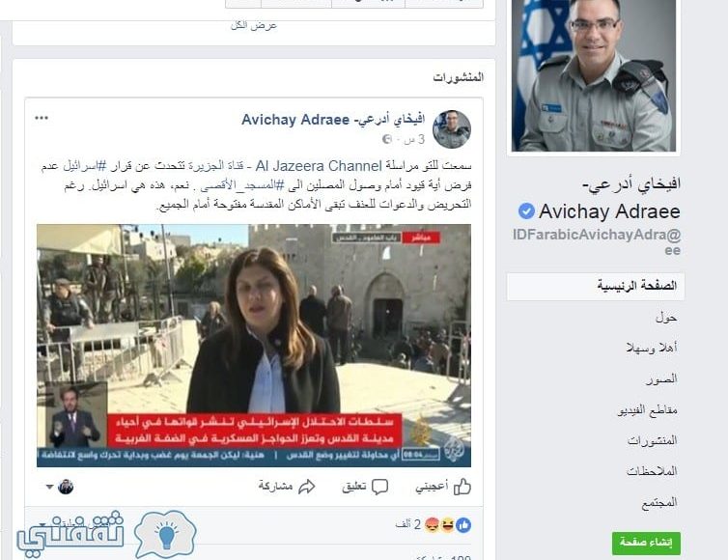
Task: Click the share arrow icon
Action: click(307, 487)
